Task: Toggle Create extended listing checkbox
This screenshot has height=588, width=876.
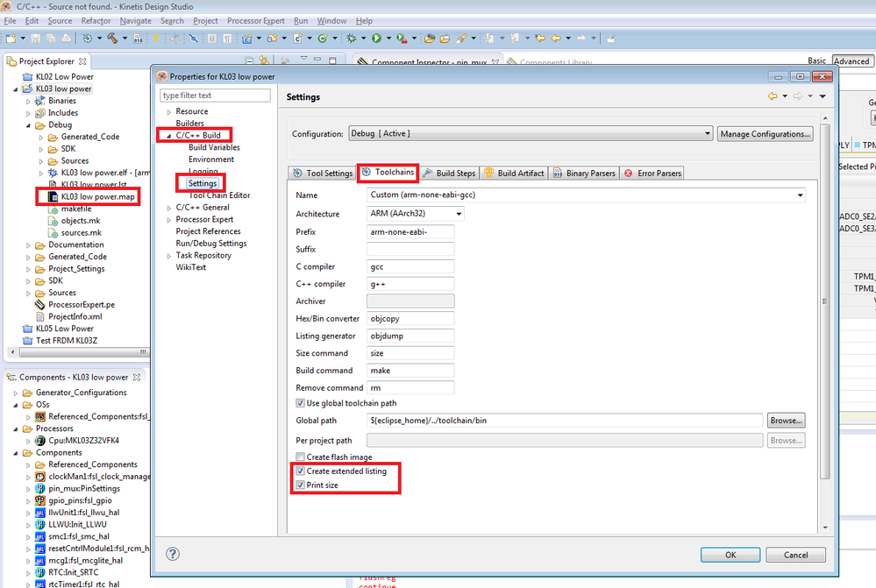Action: 301,471
